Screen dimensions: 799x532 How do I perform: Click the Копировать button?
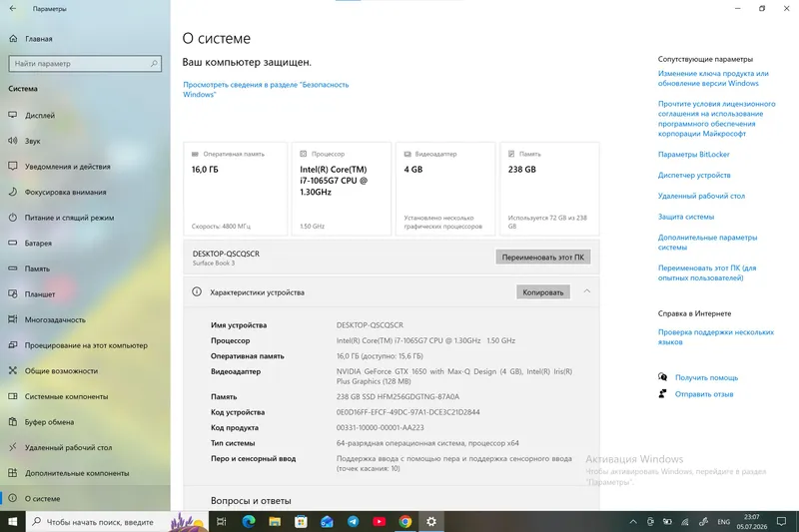[x=543, y=292]
